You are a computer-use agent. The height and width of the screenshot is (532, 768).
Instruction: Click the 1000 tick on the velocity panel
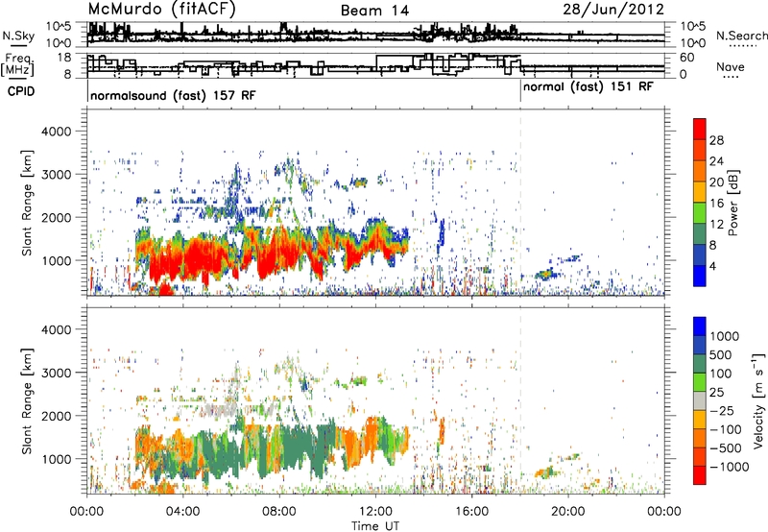point(56,459)
